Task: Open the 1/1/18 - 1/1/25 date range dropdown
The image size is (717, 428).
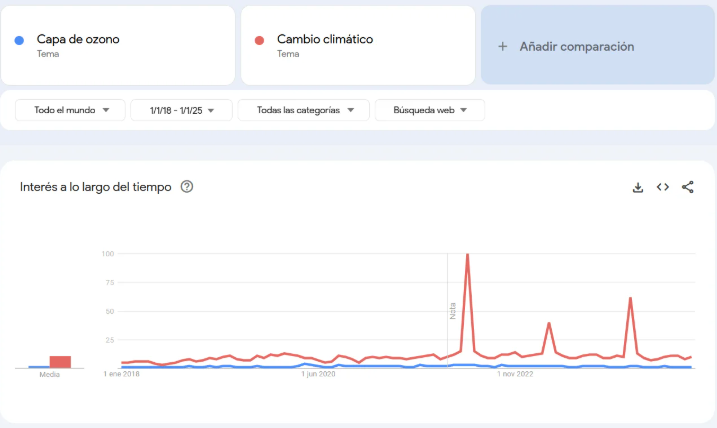Action: (x=181, y=110)
